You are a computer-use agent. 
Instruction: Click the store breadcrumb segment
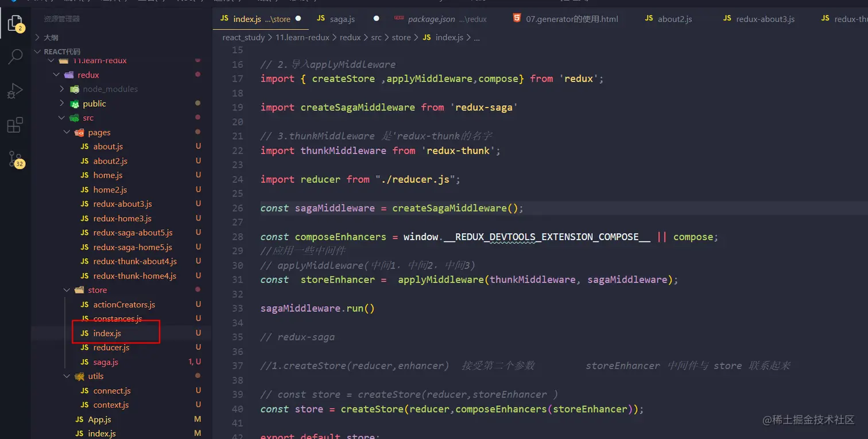coord(401,37)
